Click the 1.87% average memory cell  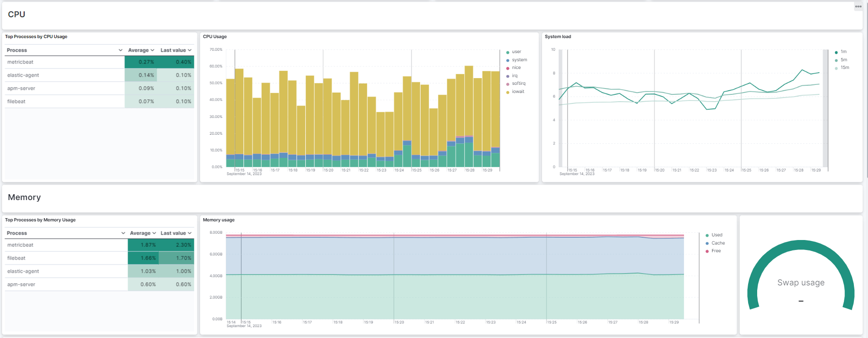tap(143, 245)
